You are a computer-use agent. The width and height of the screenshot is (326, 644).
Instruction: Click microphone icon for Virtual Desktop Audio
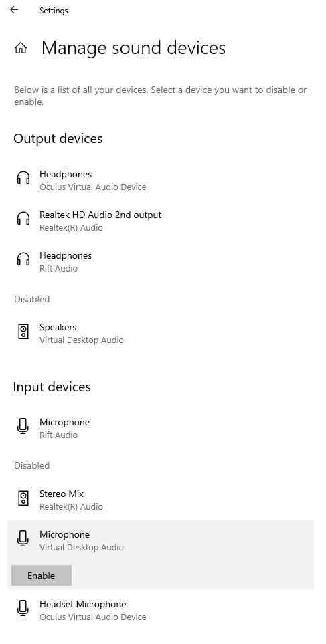[x=23, y=538]
